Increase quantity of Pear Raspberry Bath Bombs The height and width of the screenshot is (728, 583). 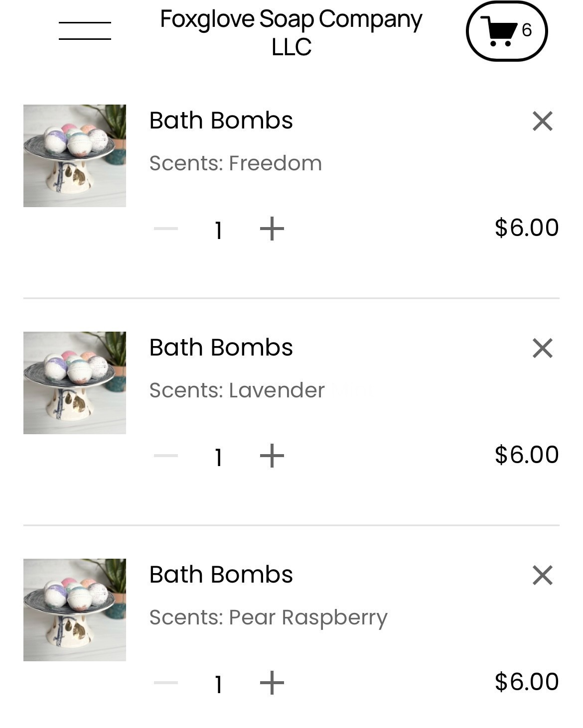(x=272, y=683)
